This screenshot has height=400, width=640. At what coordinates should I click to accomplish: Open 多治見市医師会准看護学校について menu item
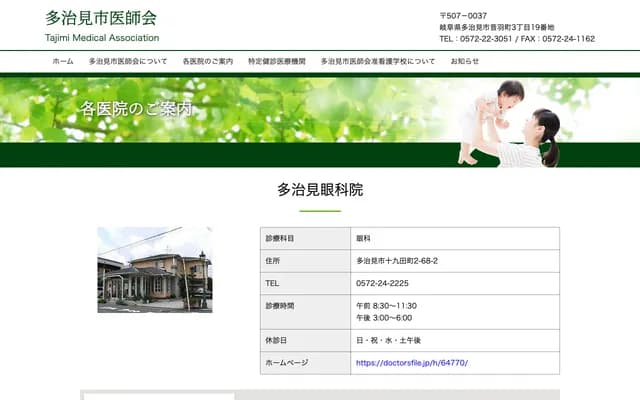[x=378, y=61]
